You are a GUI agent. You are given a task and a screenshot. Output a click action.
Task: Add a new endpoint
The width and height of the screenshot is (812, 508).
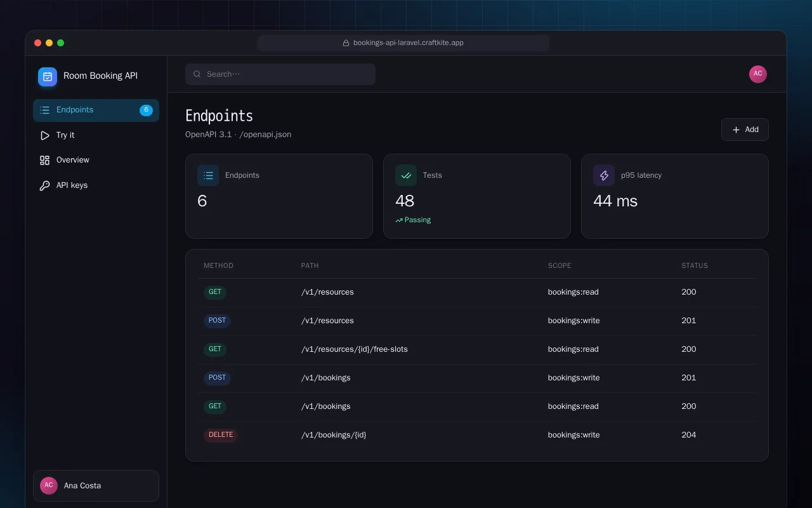click(745, 130)
